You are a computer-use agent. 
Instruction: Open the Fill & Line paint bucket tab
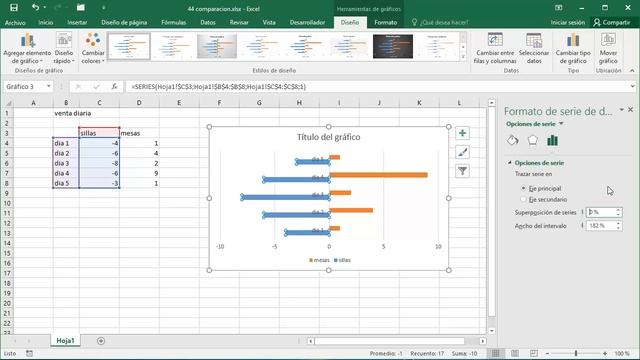click(x=513, y=140)
